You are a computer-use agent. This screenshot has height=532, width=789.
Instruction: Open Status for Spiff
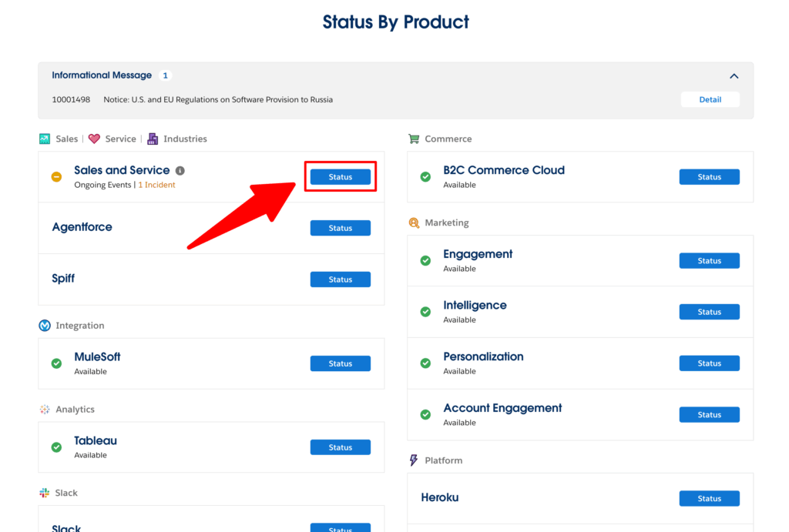[340, 279]
